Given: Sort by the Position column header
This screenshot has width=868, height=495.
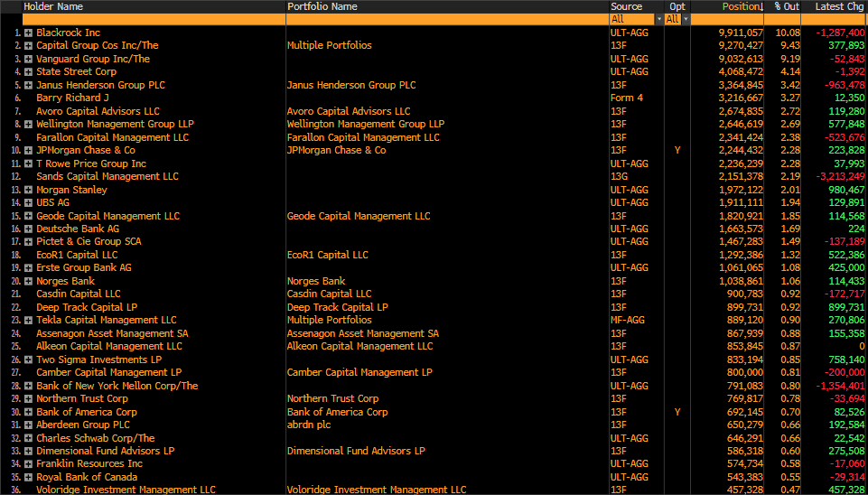Looking at the screenshot, I should [742, 6].
